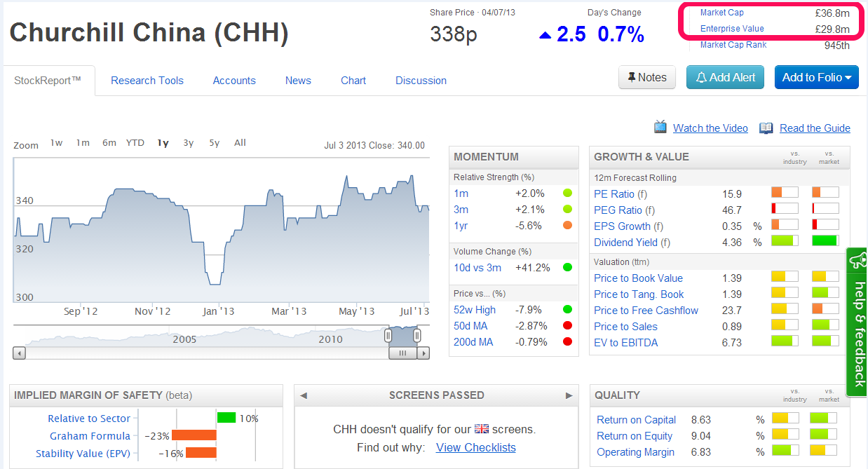Click the Enterprise Value link
Screen dimensions: 868x469
pyautogui.click(x=732, y=29)
